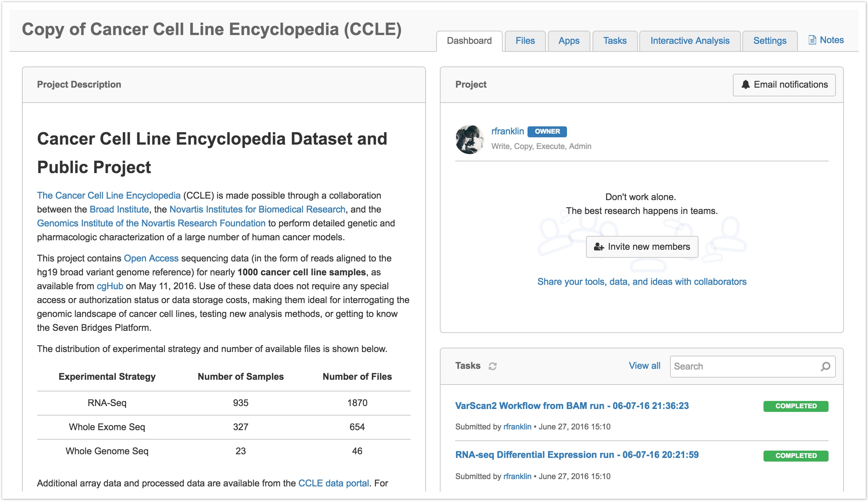Select the Dashboard tab

469,41
